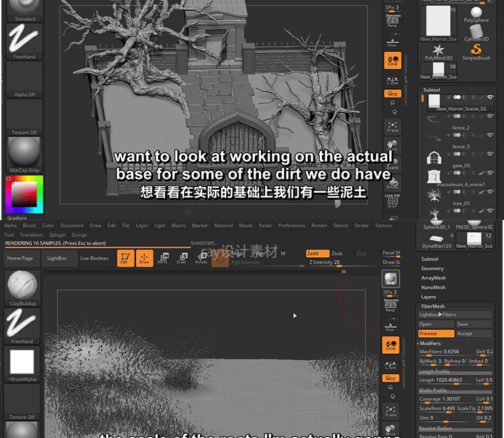Expand the Geometry sub-palette
Viewport: 504px width, 438px height.
[433, 268]
